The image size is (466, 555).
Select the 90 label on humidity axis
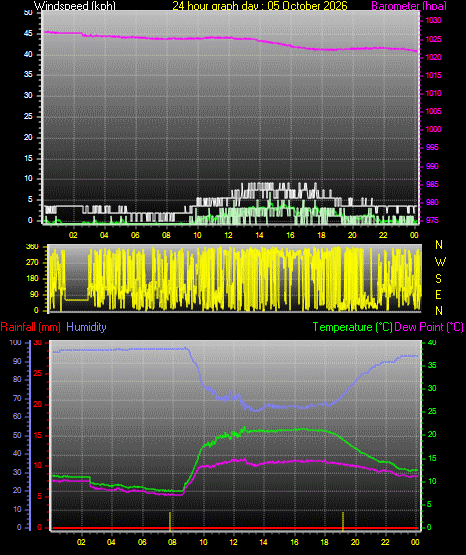click(17, 362)
